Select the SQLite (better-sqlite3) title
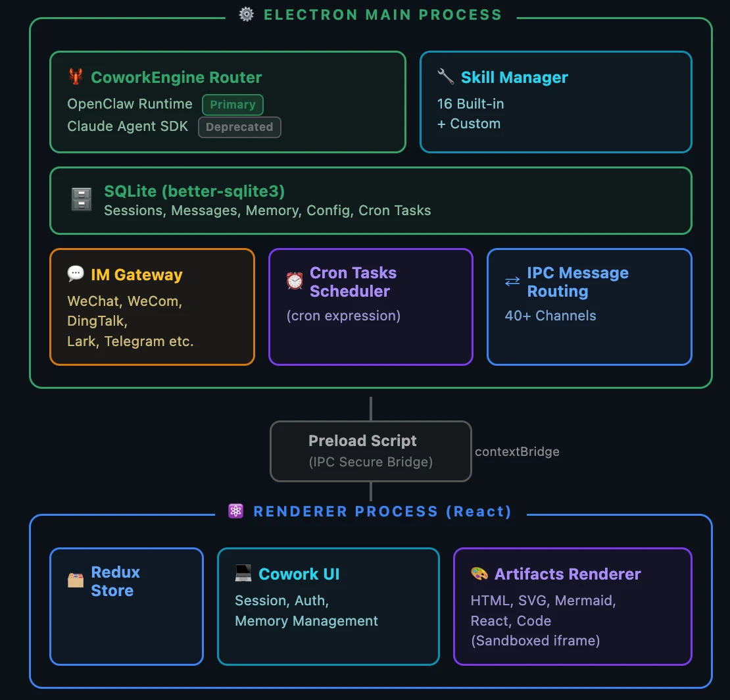730x700 pixels. tap(194, 191)
